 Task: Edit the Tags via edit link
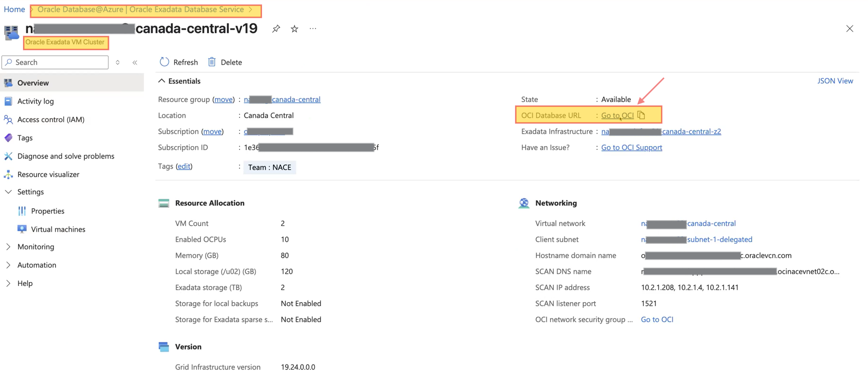184,166
